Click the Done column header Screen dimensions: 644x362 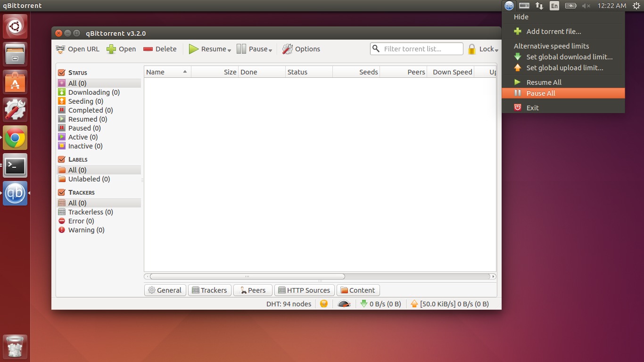262,72
